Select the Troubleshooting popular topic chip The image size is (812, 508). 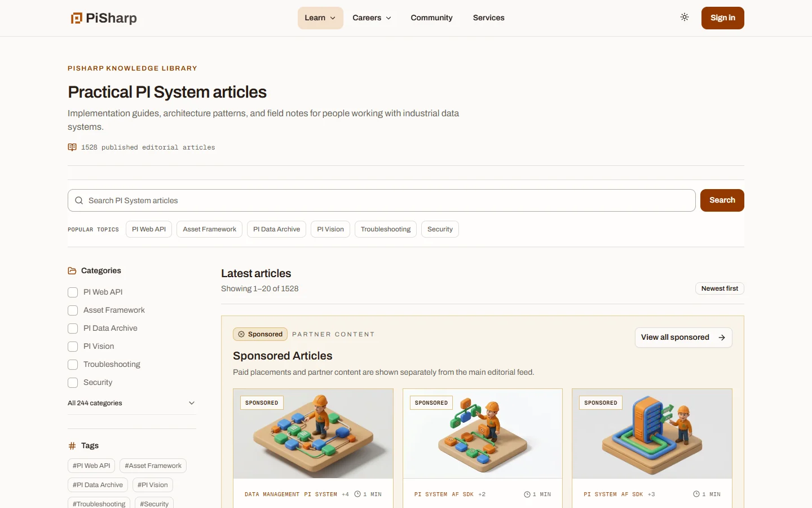(x=386, y=229)
